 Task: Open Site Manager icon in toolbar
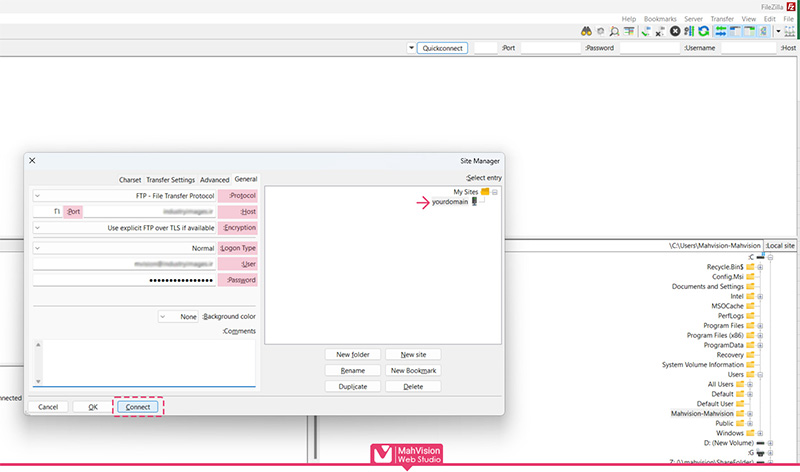[789, 31]
